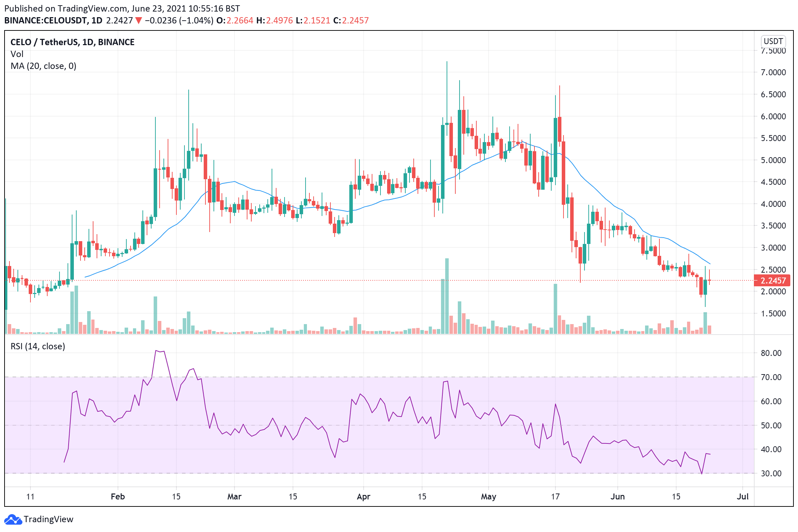This screenshot has height=532, width=798.
Task: Click the 5.5000 price axis label
Action: click(x=773, y=138)
